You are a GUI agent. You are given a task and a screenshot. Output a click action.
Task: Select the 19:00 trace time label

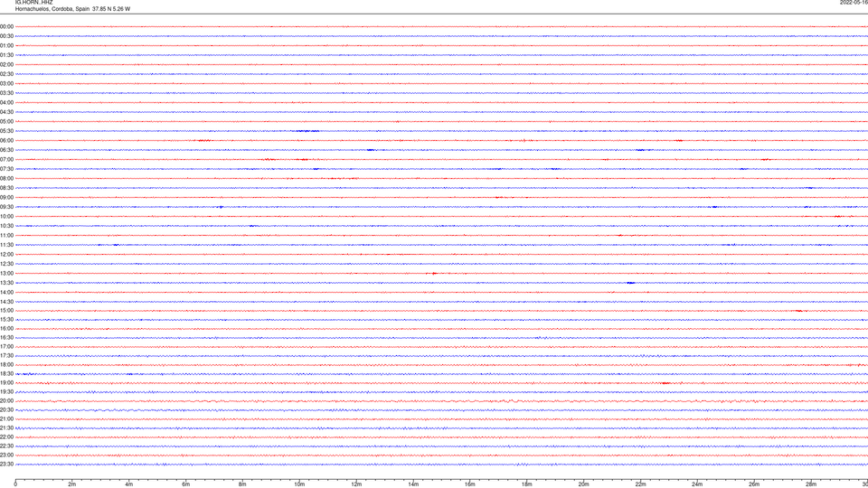[6, 383]
